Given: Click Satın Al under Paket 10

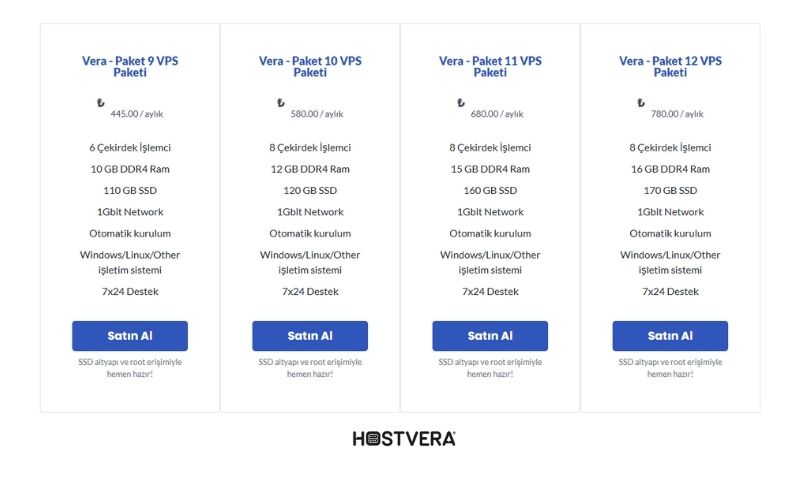Looking at the screenshot, I should [310, 336].
